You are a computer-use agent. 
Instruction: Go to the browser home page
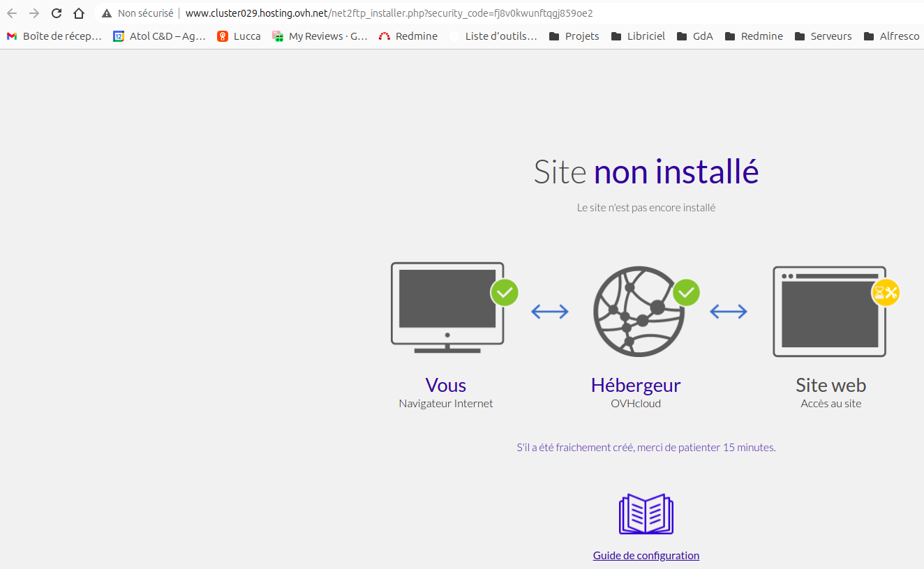point(79,13)
